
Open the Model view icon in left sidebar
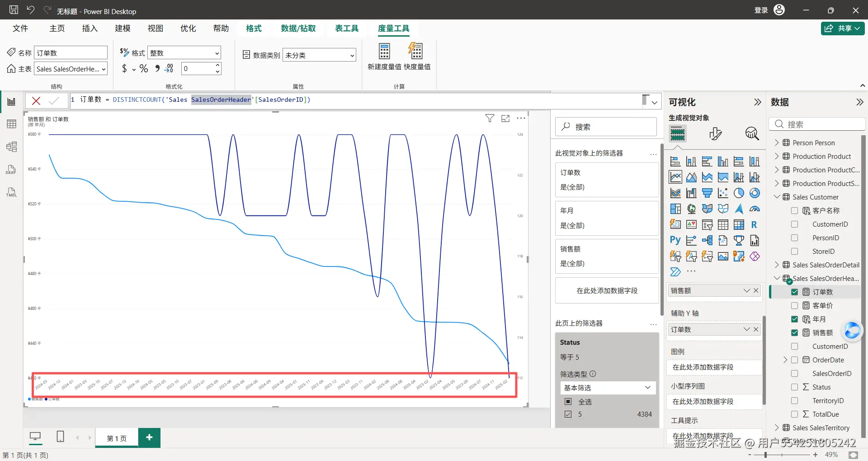tap(11, 147)
